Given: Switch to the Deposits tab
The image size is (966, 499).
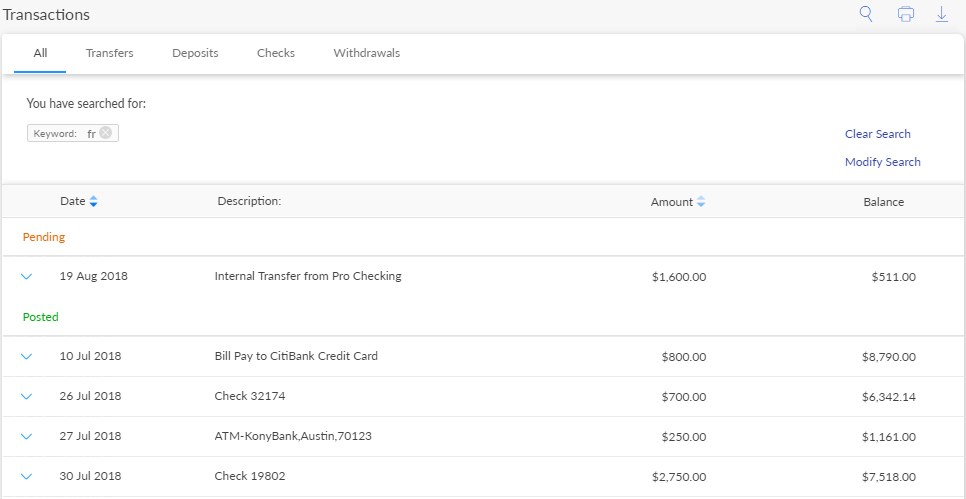Looking at the screenshot, I should tap(195, 53).
